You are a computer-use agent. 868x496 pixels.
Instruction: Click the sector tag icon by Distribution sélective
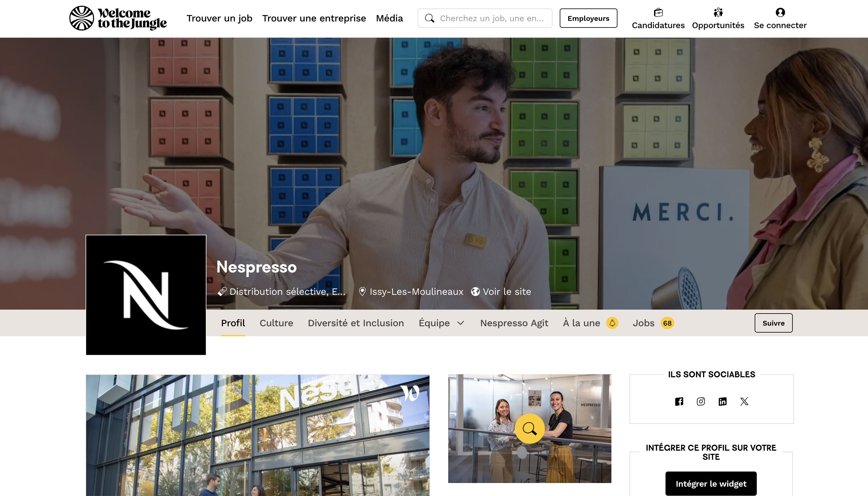pos(222,291)
